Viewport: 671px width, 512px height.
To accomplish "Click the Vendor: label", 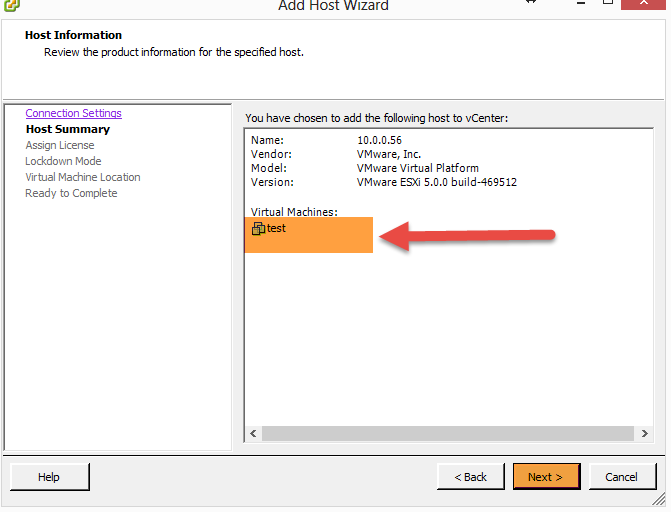I will (271, 154).
